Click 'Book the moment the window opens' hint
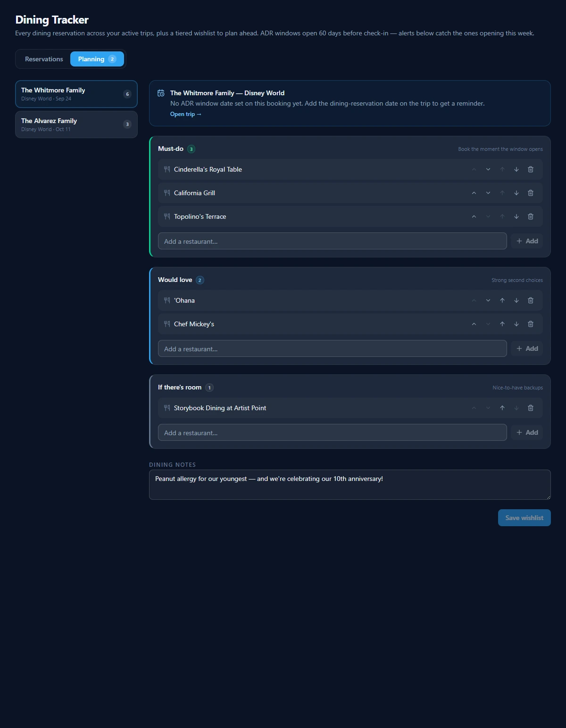Viewport: 566px width, 728px height. click(500, 149)
